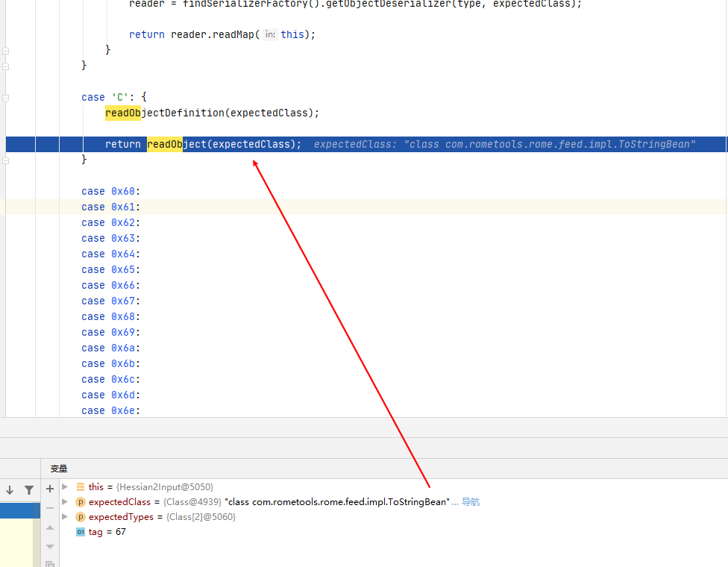Click the code line 'case 0x61:'

(x=110, y=207)
